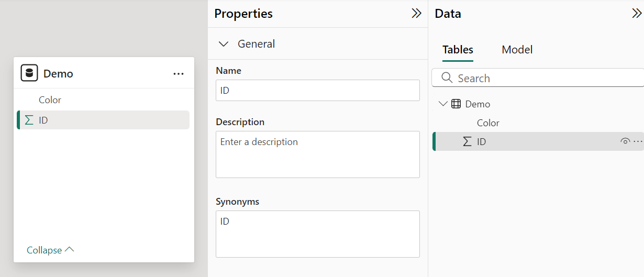Image resolution: width=644 pixels, height=277 pixels.
Task: Click the Demo table database icon
Action: [29, 73]
